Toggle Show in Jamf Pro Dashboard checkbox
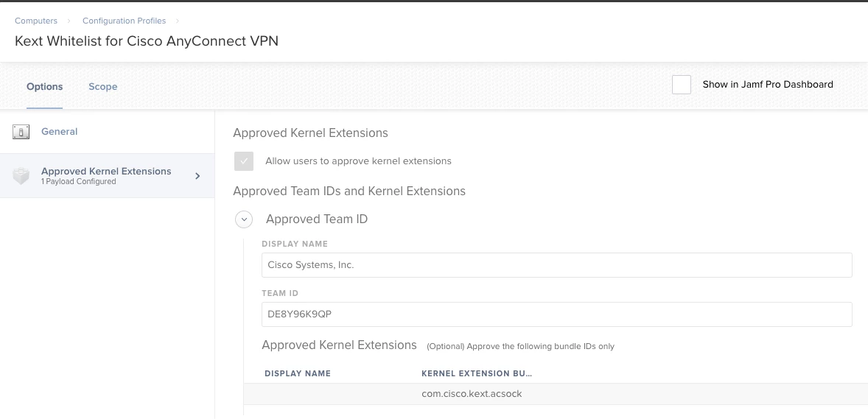The width and height of the screenshot is (868, 419). click(x=682, y=85)
